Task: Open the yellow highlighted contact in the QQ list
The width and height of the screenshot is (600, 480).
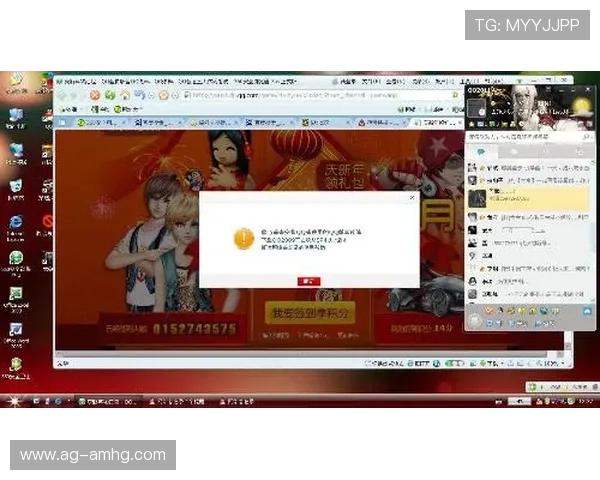Action: (528, 198)
